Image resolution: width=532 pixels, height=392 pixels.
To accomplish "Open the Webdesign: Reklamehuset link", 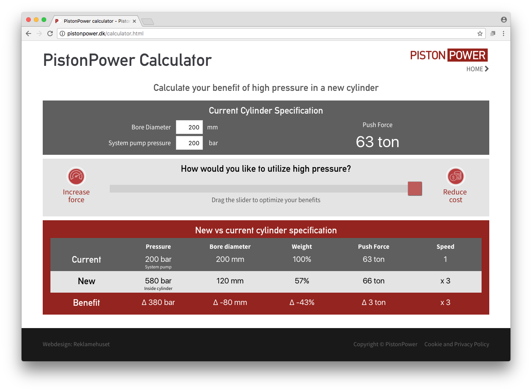I will 76,344.
